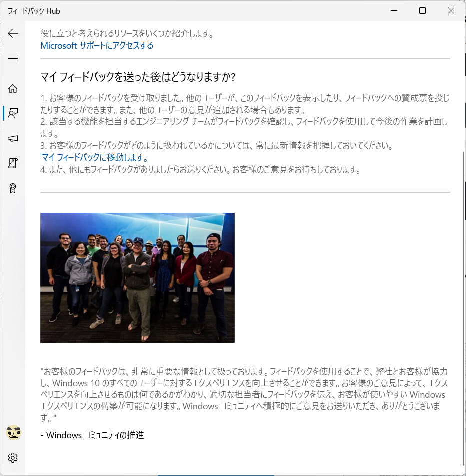The image size is (466, 476).
Task: Close the Feedback Hub window
Action: pyautogui.click(x=451, y=11)
